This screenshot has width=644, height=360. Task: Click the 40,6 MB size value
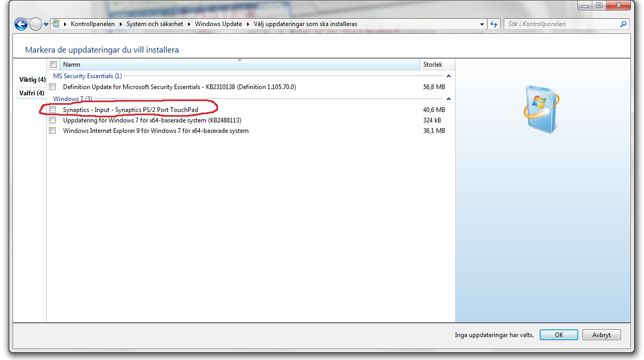tap(434, 110)
